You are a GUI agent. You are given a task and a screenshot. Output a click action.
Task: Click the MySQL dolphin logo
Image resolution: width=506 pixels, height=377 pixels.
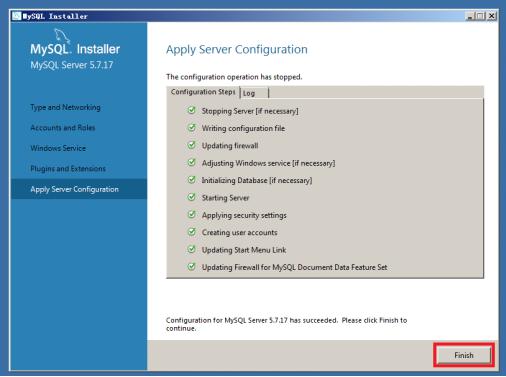62,35
